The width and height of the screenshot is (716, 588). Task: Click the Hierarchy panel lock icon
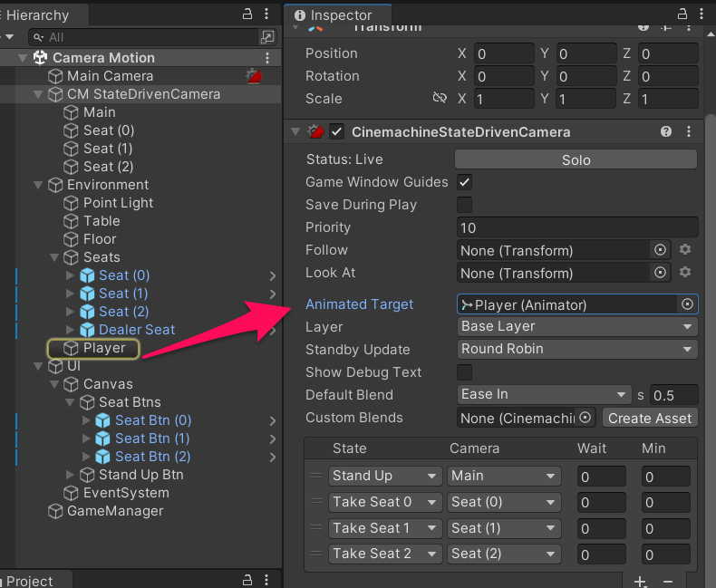click(247, 14)
